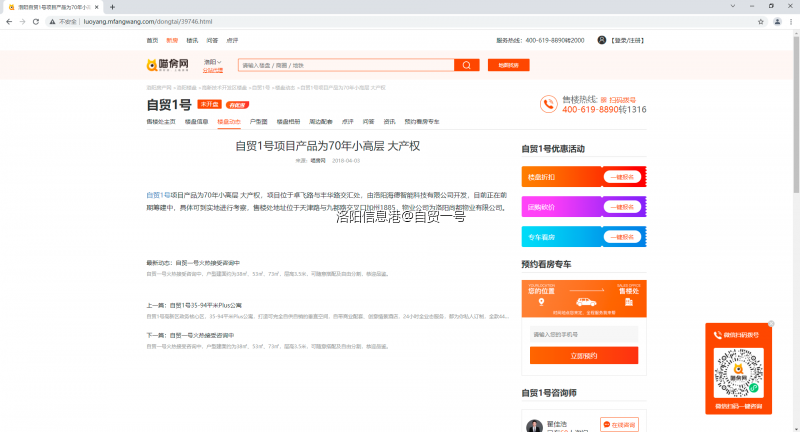This screenshot has height=432, width=800.
Task: Click the 地图找房 button
Action: 508,65
